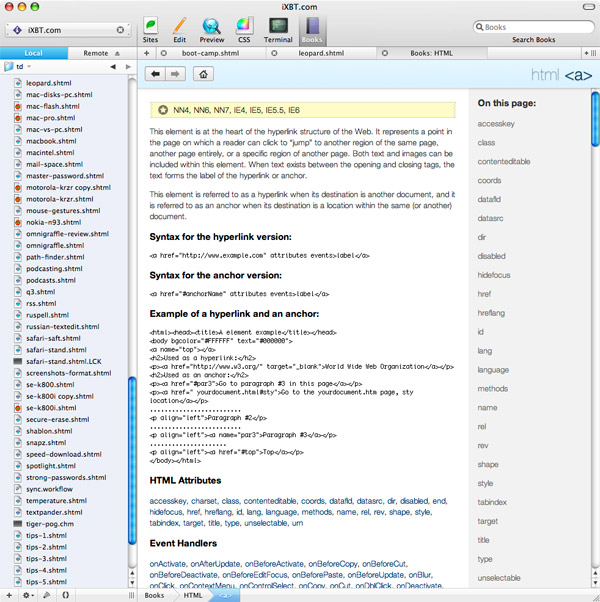Focus the Search Books field
Image resolution: width=600 pixels, height=602 pixels.
534,27
